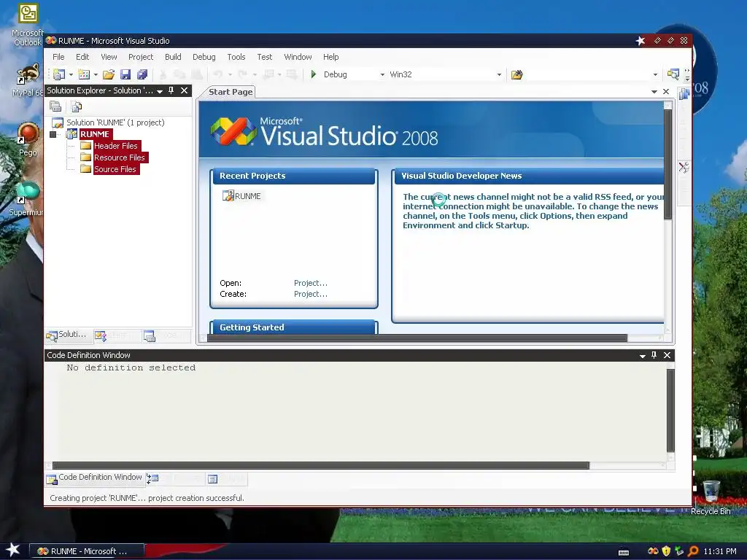Pin the Solution Explorer panel

[x=171, y=90]
